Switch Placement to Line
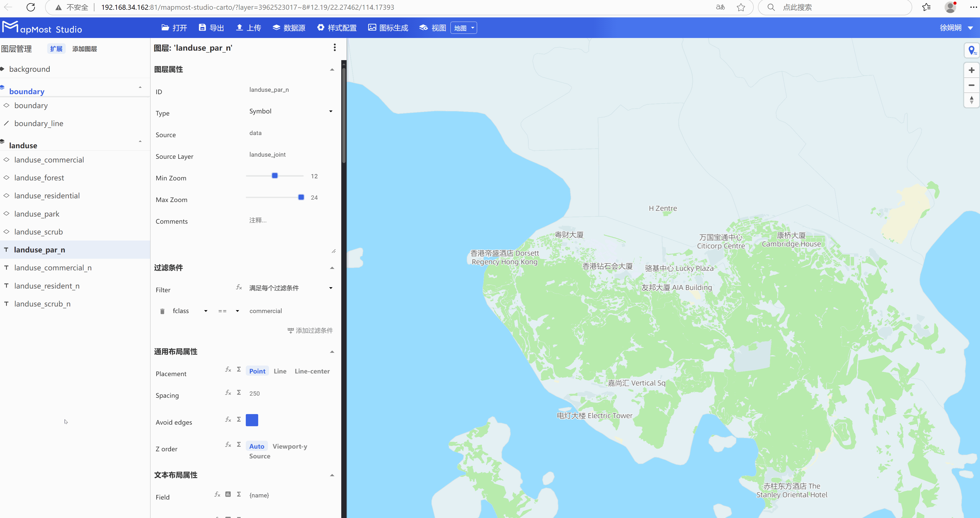 pos(280,371)
